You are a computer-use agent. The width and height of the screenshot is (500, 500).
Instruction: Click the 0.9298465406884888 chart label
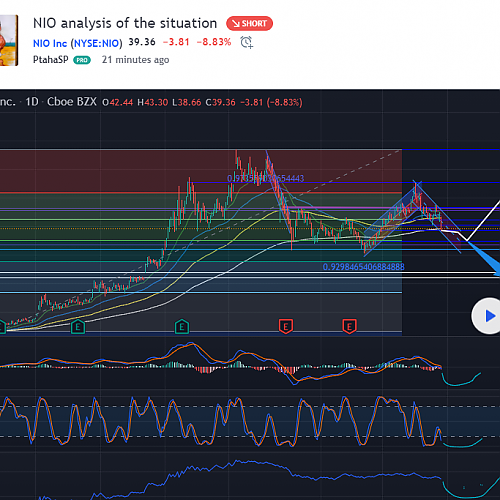click(x=363, y=267)
